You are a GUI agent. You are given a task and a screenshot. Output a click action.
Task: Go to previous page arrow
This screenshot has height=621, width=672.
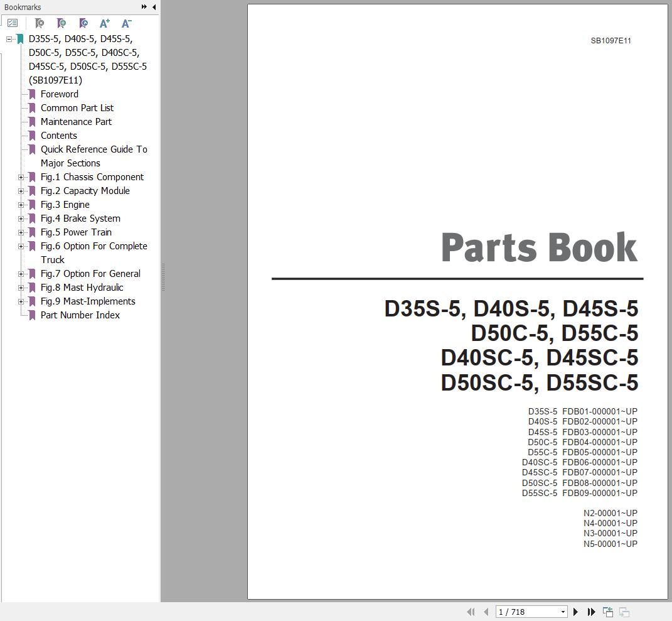[x=486, y=612]
